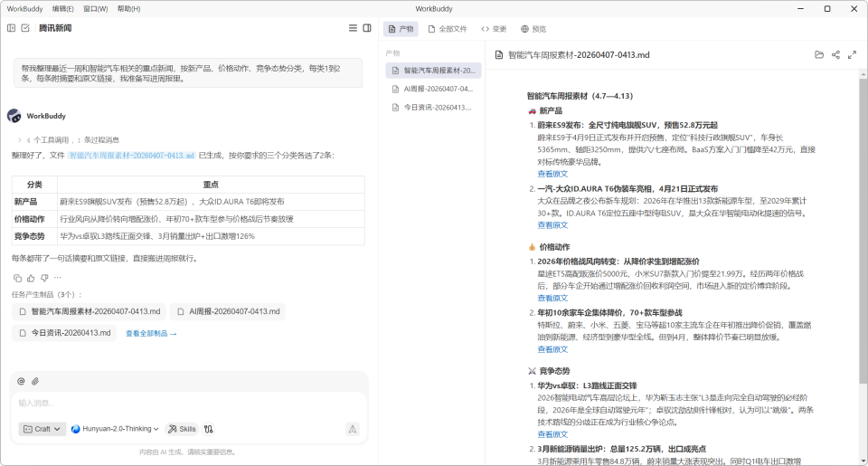Select AI周报-20260407-04... in the 产物 list
868x466 pixels.
click(433, 89)
